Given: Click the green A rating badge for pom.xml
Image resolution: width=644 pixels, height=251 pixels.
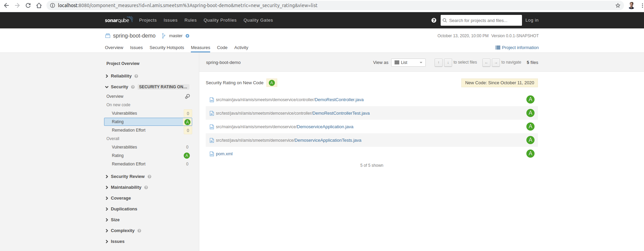Looking at the screenshot, I should pyautogui.click(x=530, y=154).
